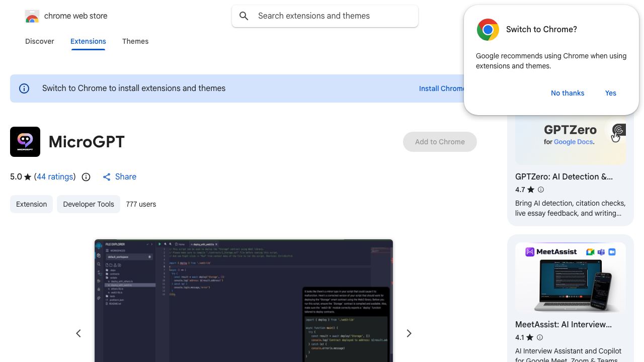
Task: Dismiss popup with No thanks
Action: (x=568, y=93)
